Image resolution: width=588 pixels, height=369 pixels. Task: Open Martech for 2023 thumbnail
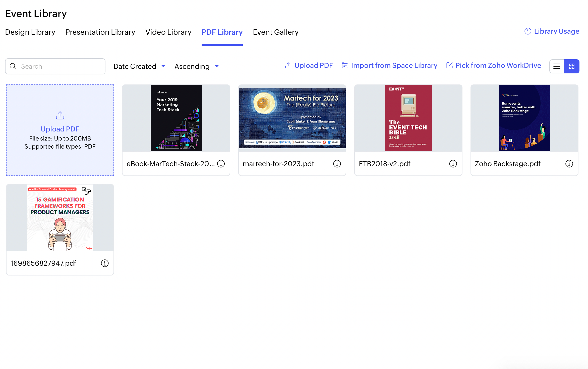[292, 118]
